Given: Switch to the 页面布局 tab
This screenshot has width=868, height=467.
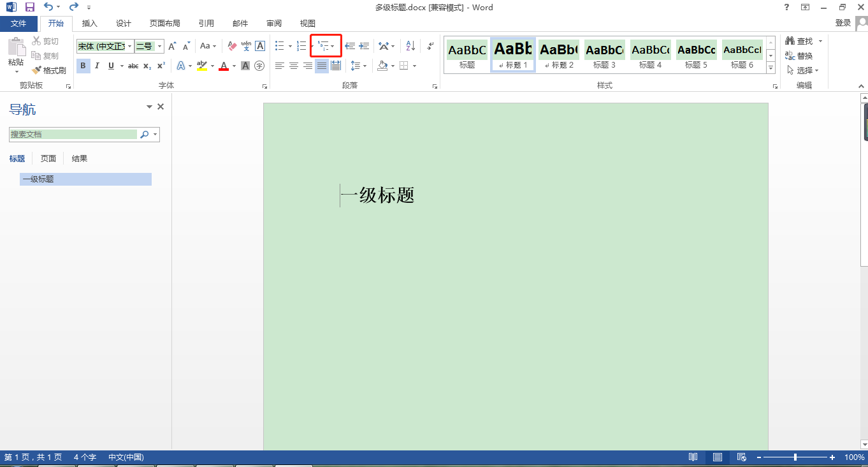Looking at the screenshot, I should coord(165,24).
